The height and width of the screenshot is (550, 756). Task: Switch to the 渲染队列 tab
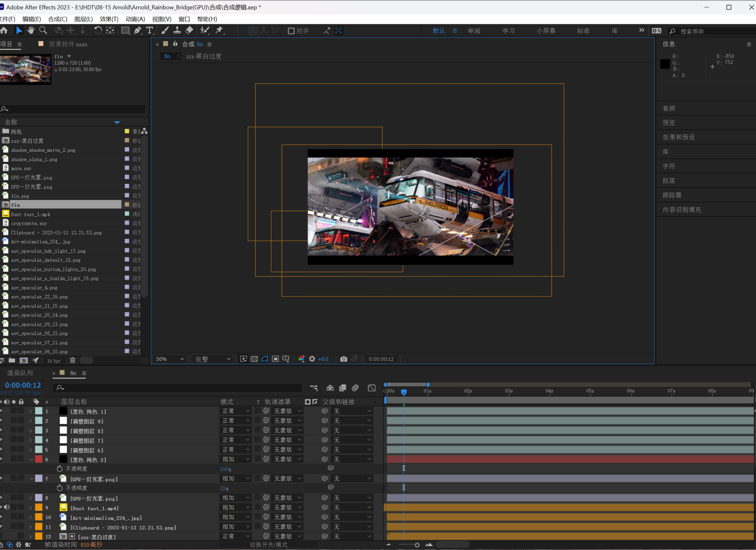(20, 373)
